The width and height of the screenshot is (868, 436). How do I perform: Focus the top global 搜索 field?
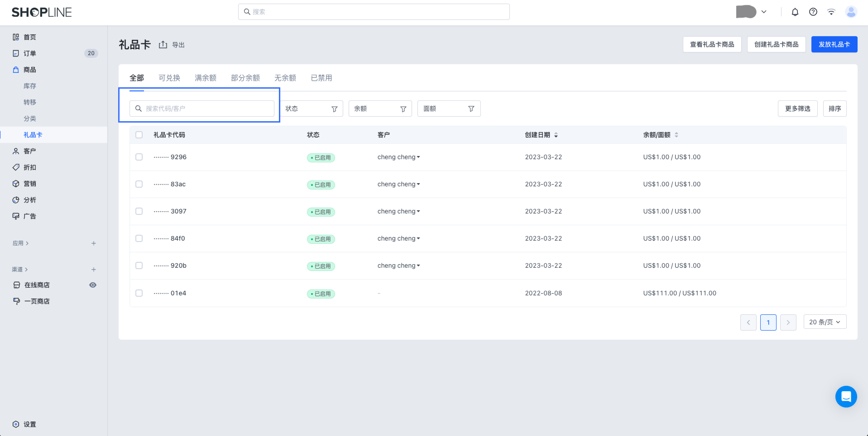tap(374, 12)
